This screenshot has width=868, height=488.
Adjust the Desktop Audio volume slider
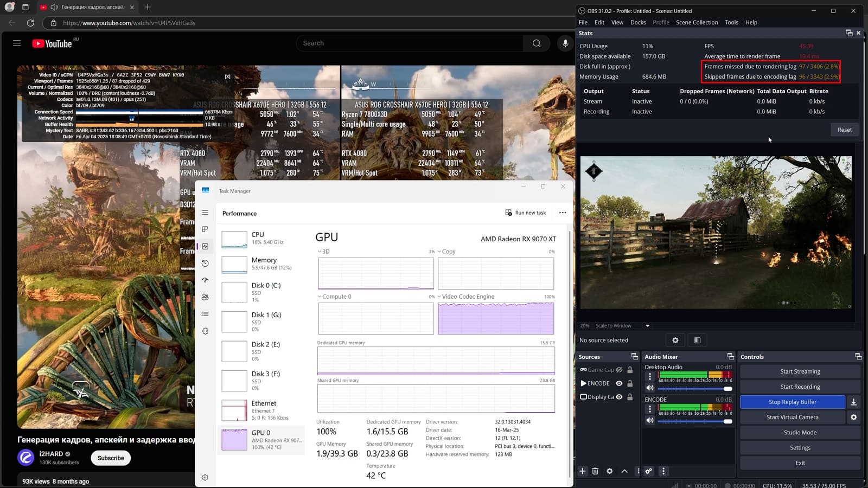tap(694, 388)
